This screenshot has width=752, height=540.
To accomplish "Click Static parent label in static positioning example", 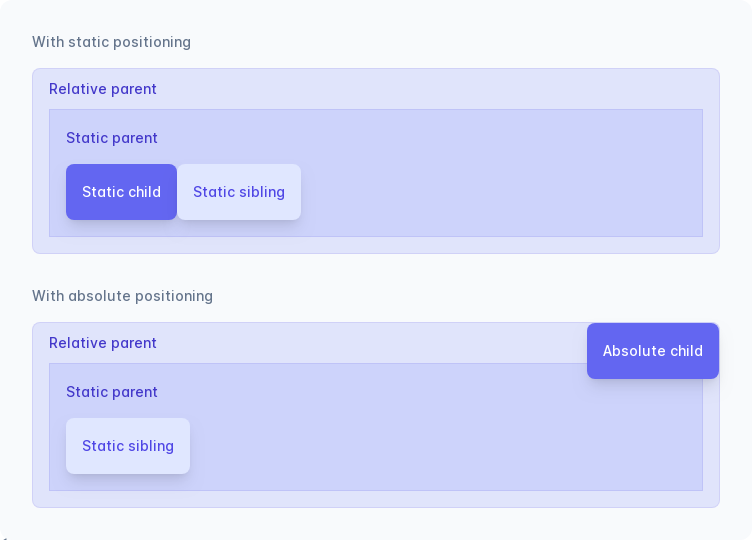I will tap(112, 138).
